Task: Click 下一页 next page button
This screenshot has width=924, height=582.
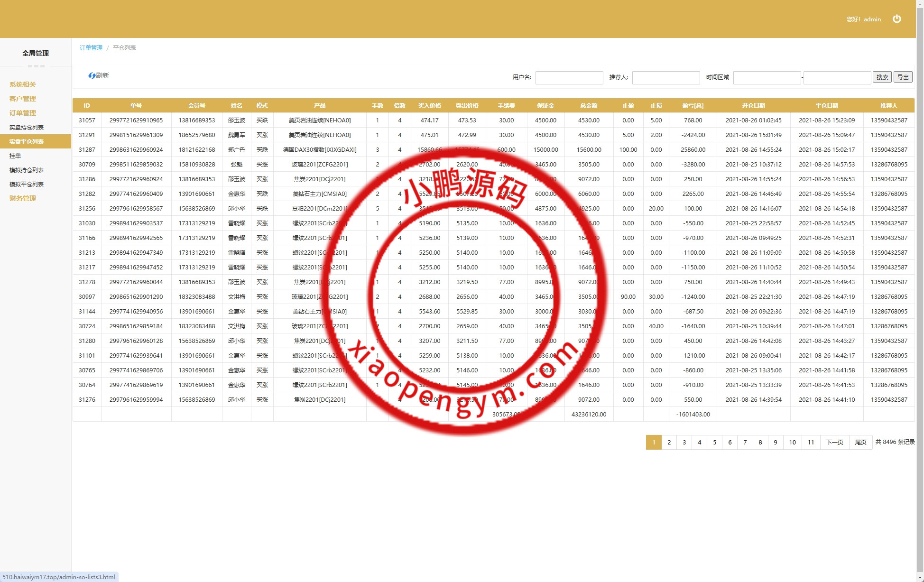Action: [834, 442]
